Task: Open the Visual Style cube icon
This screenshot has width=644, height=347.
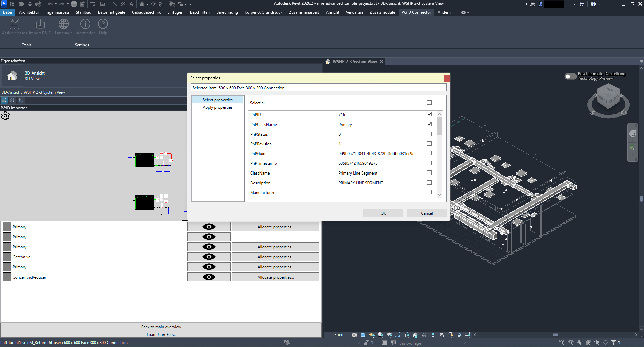Action: 363,335
